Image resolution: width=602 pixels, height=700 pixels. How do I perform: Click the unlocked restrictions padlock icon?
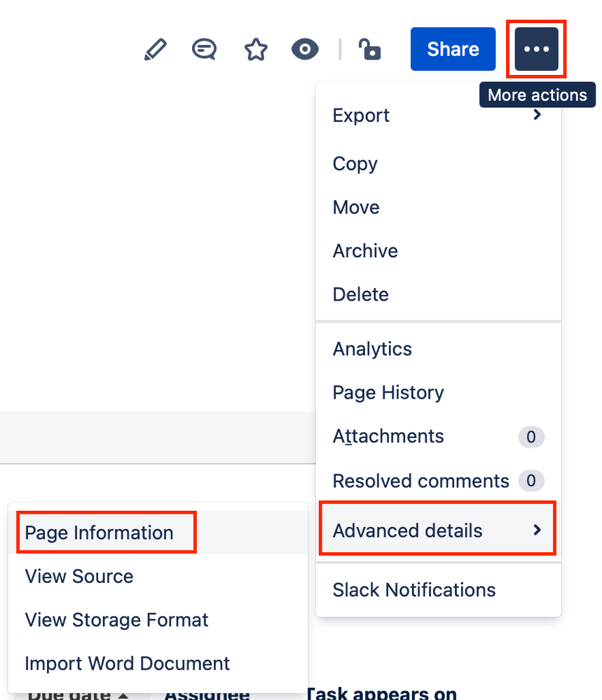(x=369, y=49)
